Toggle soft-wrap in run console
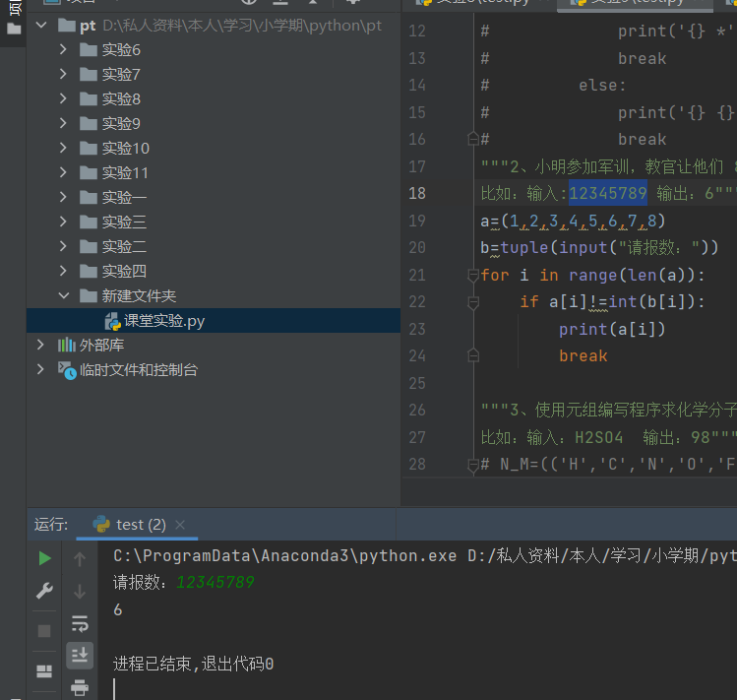Image resolution: width=737 pixels, height=700 pixels. pos(80,623)
